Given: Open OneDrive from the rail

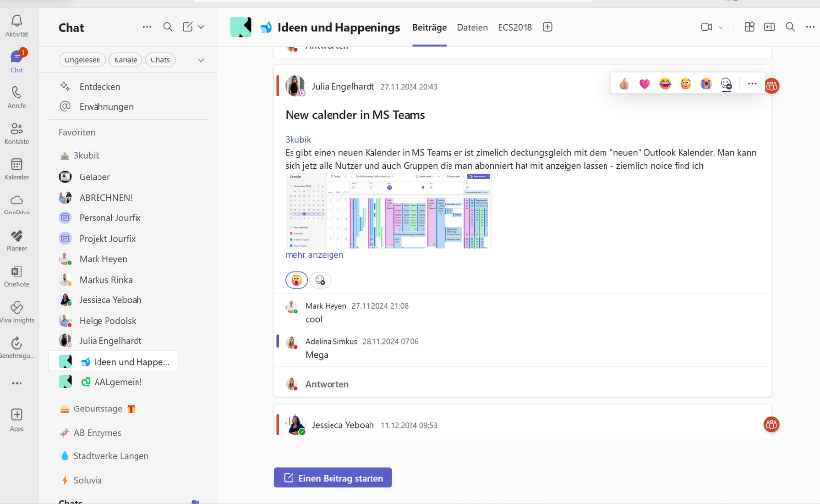Looking at the screenshot, I should [17, 204].
